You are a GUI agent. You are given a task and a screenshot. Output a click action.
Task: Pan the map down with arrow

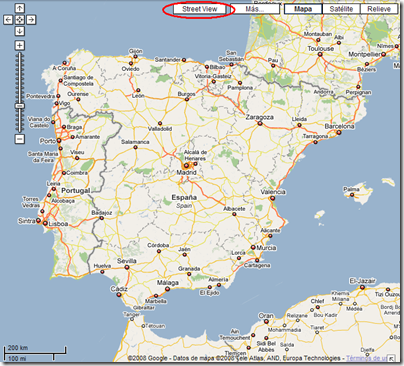pos(20,31)
